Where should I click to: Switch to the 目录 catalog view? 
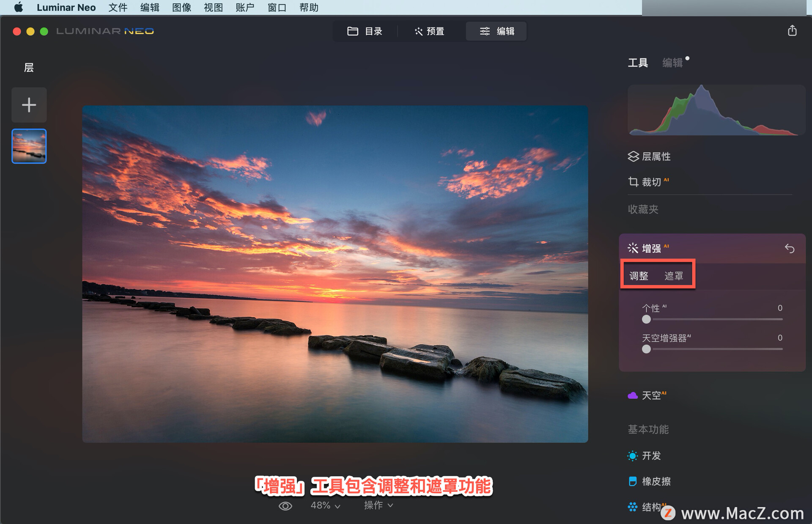(365, 31)
